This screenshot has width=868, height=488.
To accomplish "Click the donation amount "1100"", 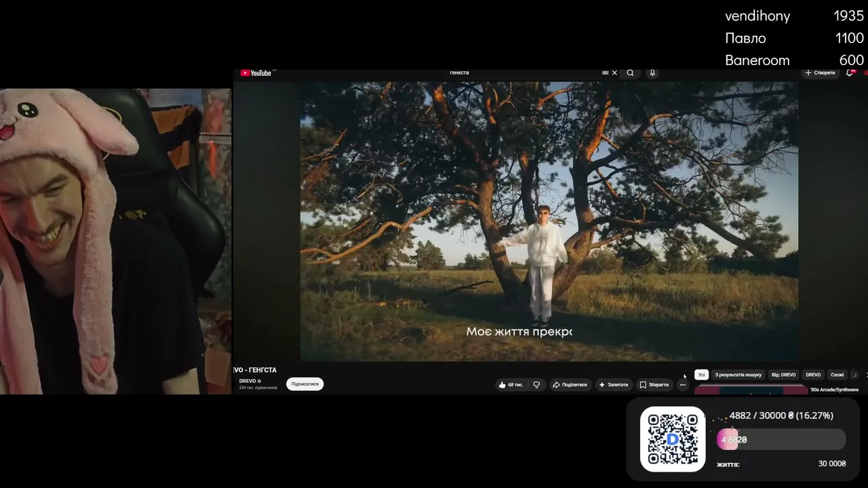I will coord(850,38).
